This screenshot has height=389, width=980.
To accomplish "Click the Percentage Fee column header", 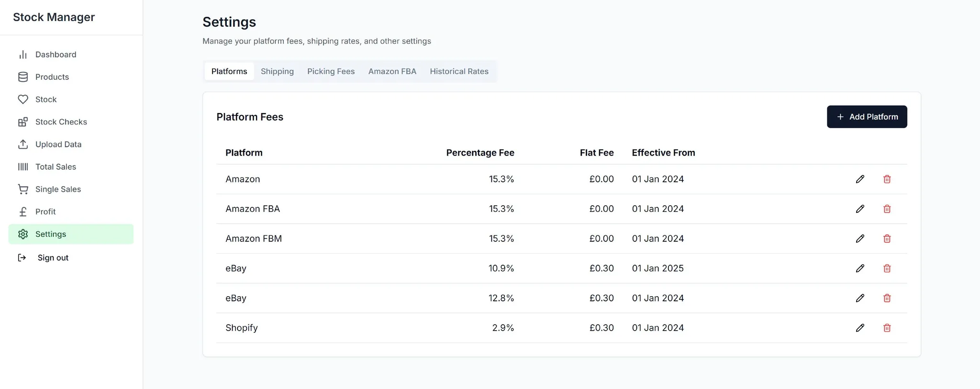I will 480,153.
